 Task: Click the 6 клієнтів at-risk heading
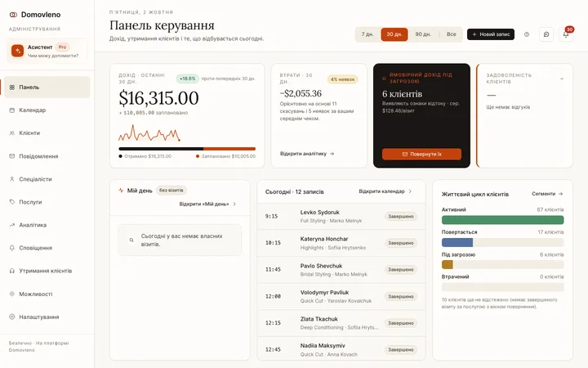(x=402, y=94)
